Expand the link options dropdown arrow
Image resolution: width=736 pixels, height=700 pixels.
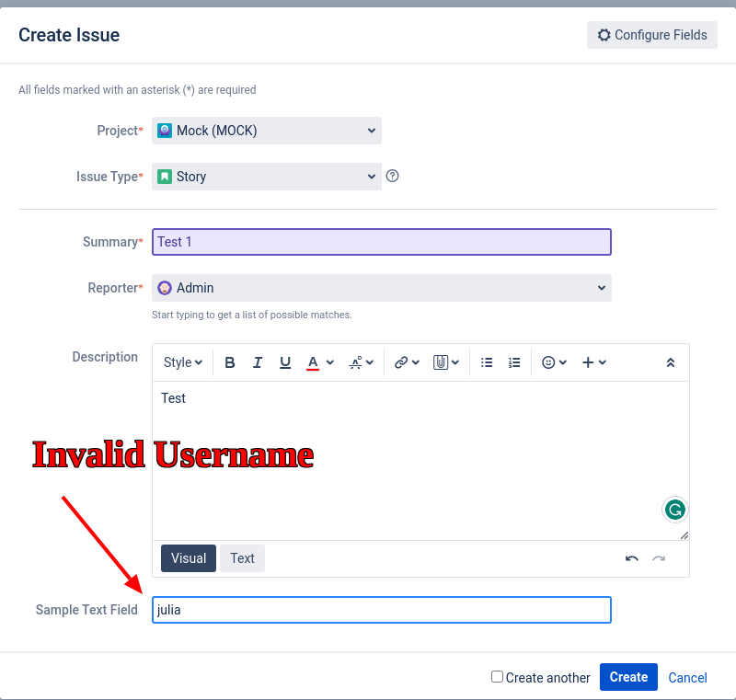pyautogui.click(x=416, y=362)
